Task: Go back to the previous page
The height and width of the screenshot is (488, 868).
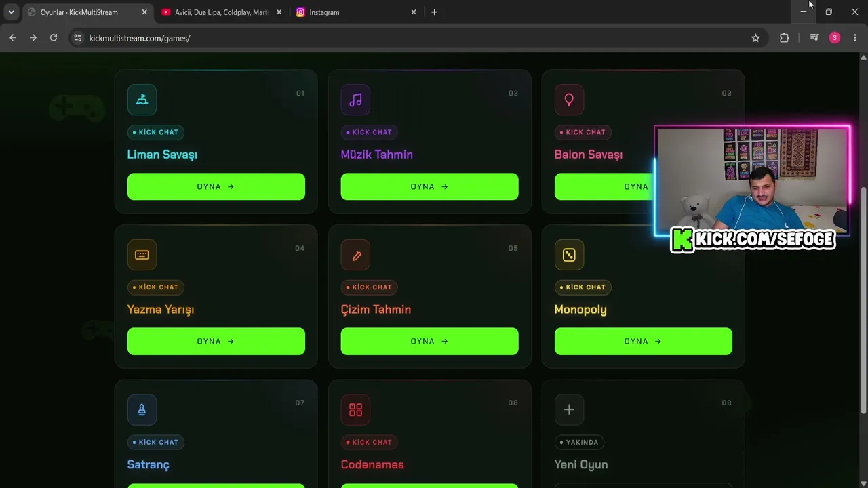Action: (13, 38)
